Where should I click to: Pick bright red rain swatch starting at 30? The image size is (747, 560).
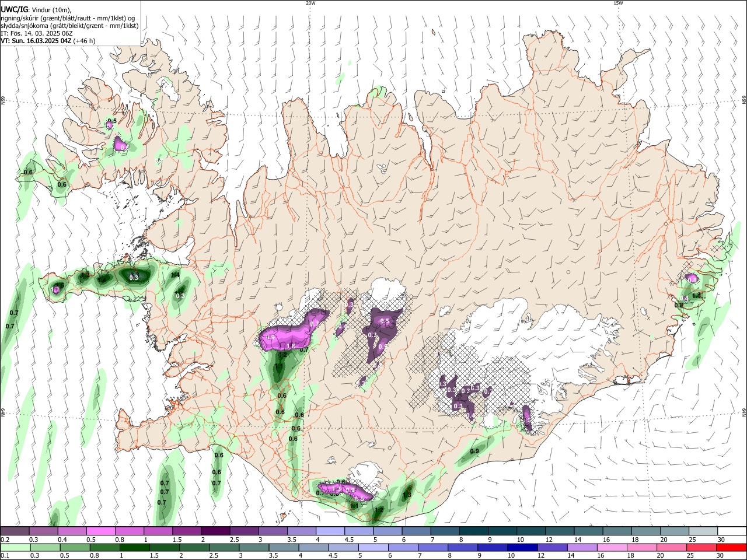pos(731,548)
